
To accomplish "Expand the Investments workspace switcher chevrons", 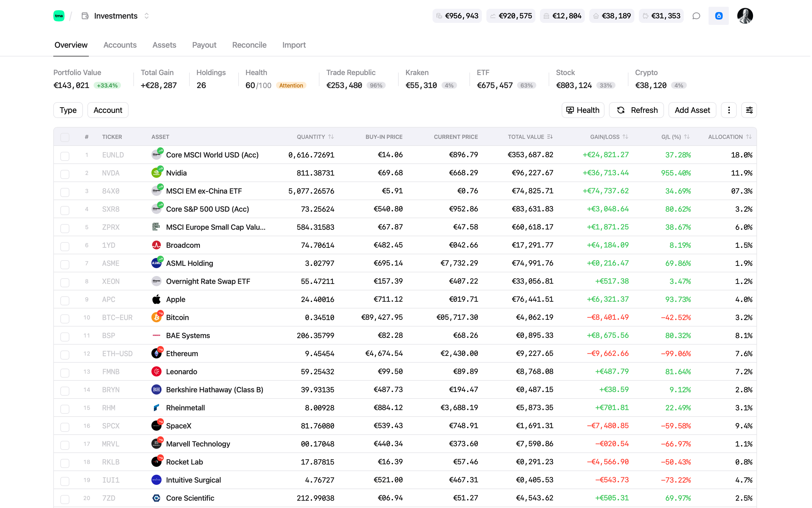I will [x=147, y=16].
